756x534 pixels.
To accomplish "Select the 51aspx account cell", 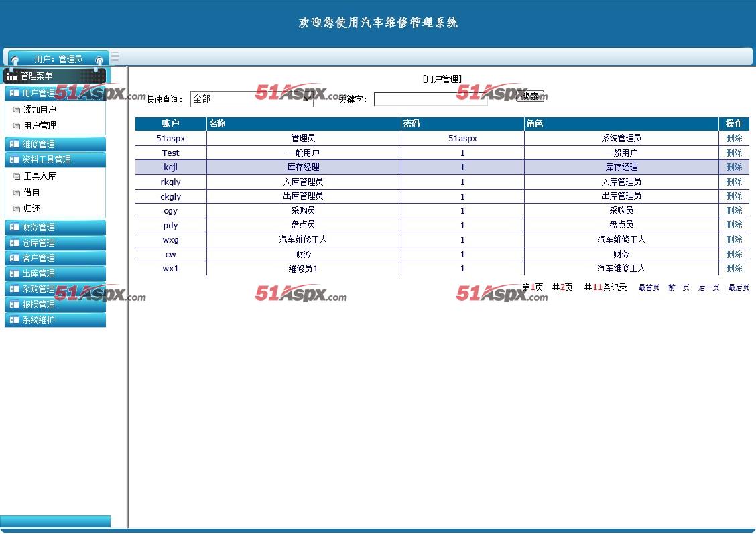I will point(171,138).
